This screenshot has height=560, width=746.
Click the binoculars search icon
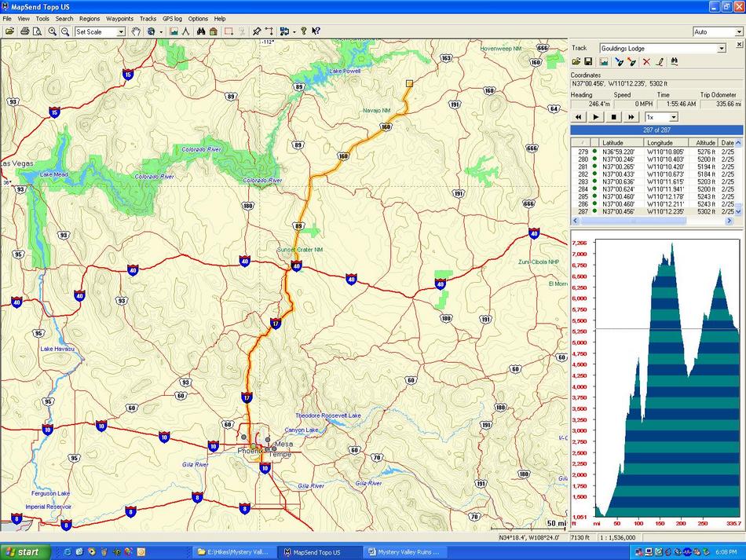pos(201,32)
